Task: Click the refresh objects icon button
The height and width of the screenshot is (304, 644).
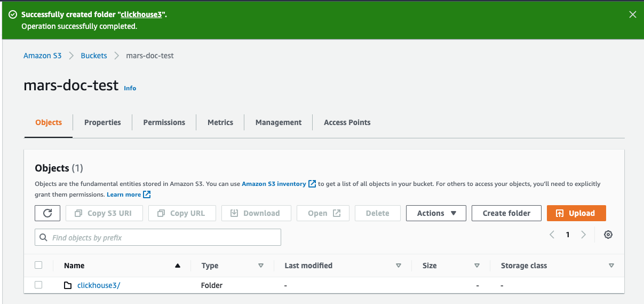Action: [x=47, y=213]
